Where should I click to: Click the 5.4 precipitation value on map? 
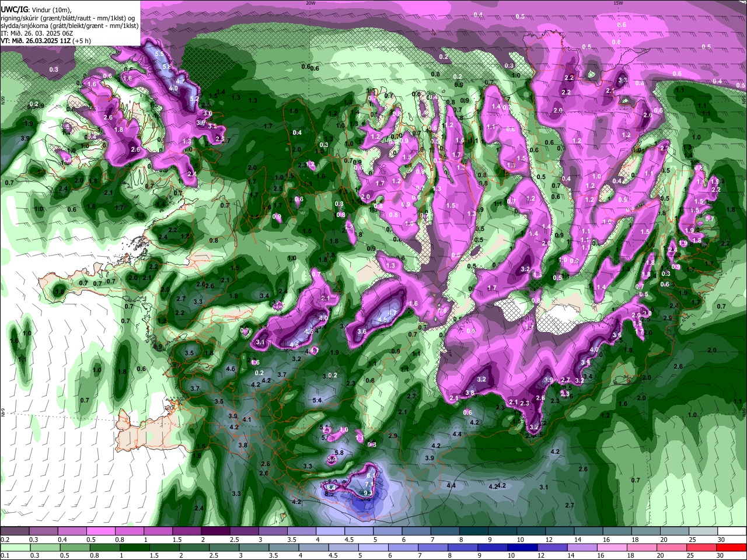(x=317, y=400)
